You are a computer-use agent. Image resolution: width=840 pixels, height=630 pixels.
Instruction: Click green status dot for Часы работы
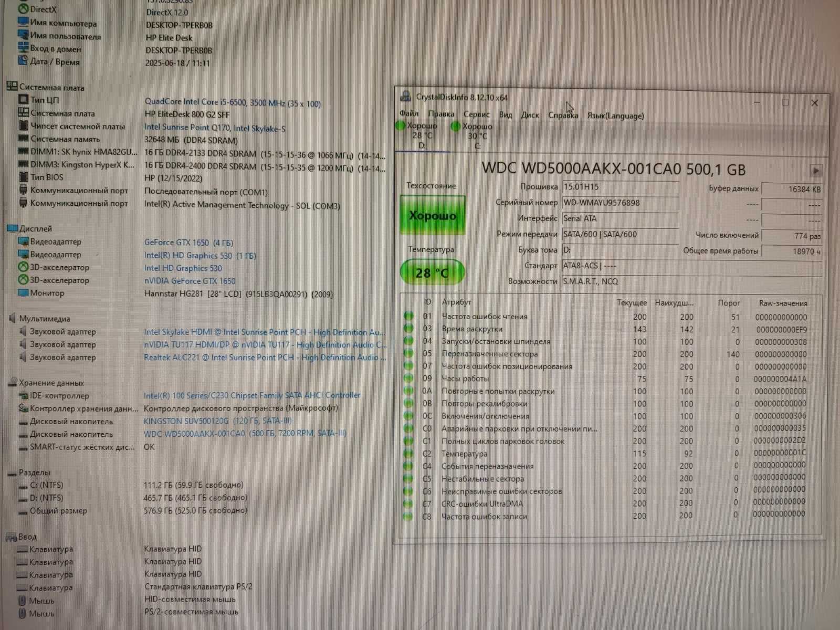408,378
